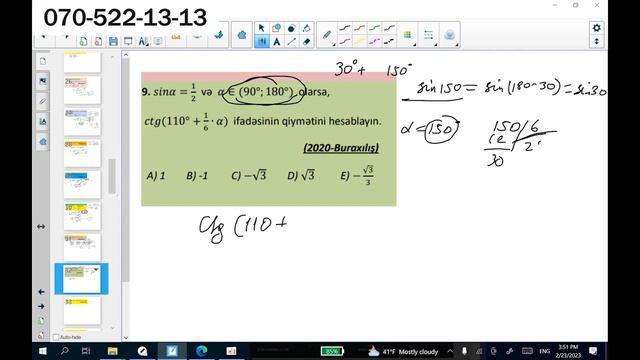Select the highlighted current page thumbnail

point(82,279)
